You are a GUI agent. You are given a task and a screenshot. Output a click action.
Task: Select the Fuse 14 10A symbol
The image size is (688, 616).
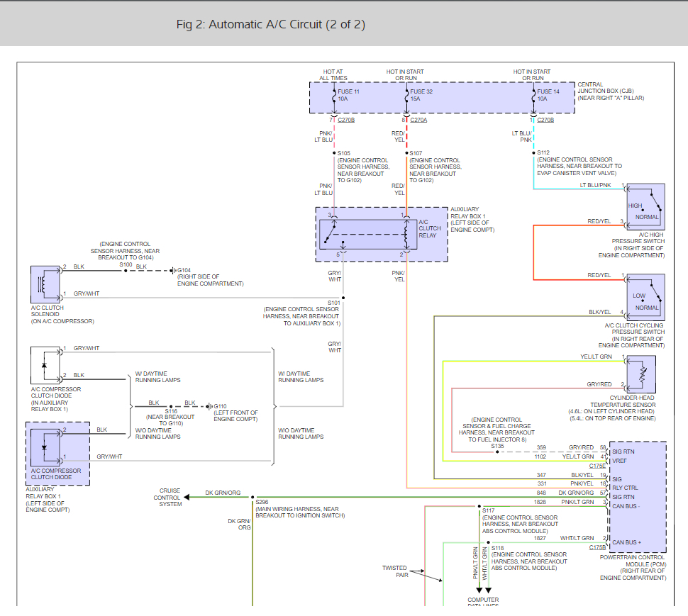pos(533,96)
